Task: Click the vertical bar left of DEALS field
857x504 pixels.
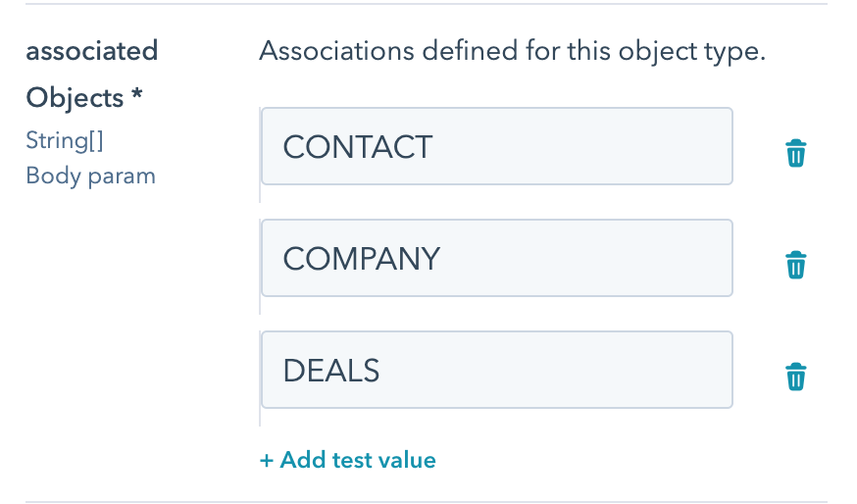Action: tap(260, 379)
